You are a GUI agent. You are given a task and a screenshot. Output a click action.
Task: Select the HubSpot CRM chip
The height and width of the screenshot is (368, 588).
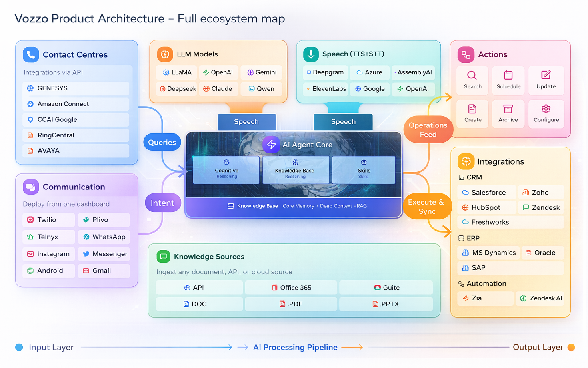(x=487, y=207)
